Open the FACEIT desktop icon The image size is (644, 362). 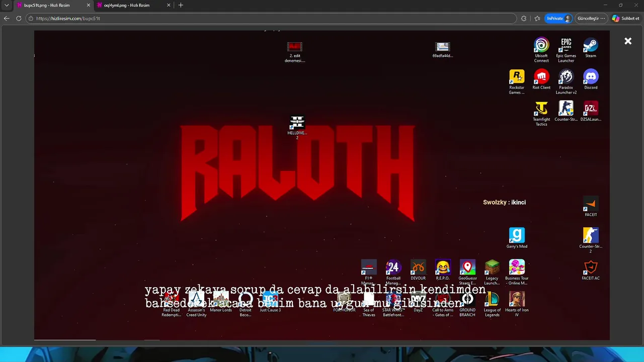[x=591, y=207]
